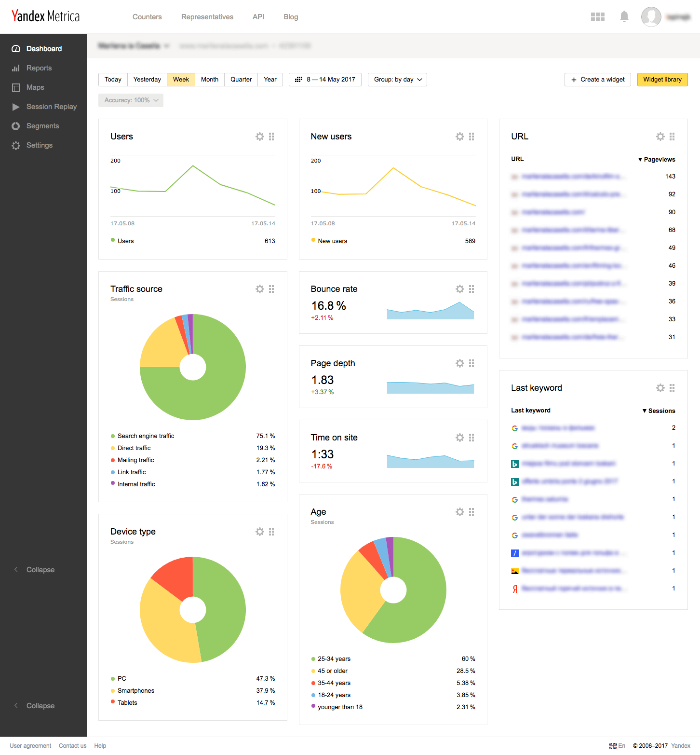Click the notifications bell icon
This screenshot has height=755, width=700.
tap(624, 17)
